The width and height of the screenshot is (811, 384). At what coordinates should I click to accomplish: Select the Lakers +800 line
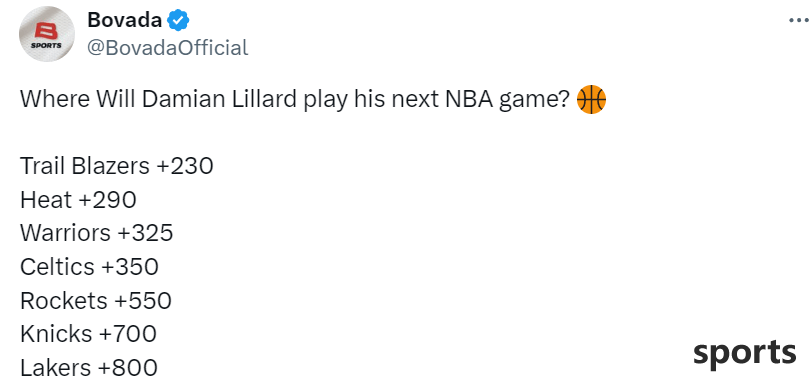coord(89,368)
